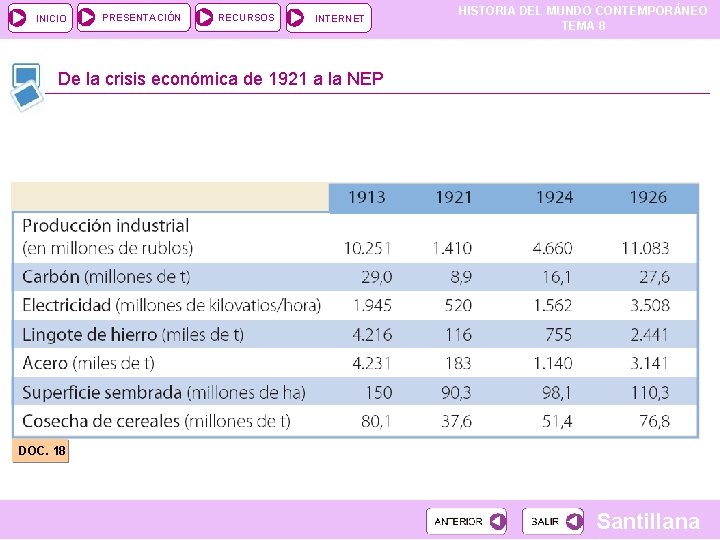Open the PRESENTACIÓN section
The width and height of the screenshot is (720, 540).
pos(134,18)
